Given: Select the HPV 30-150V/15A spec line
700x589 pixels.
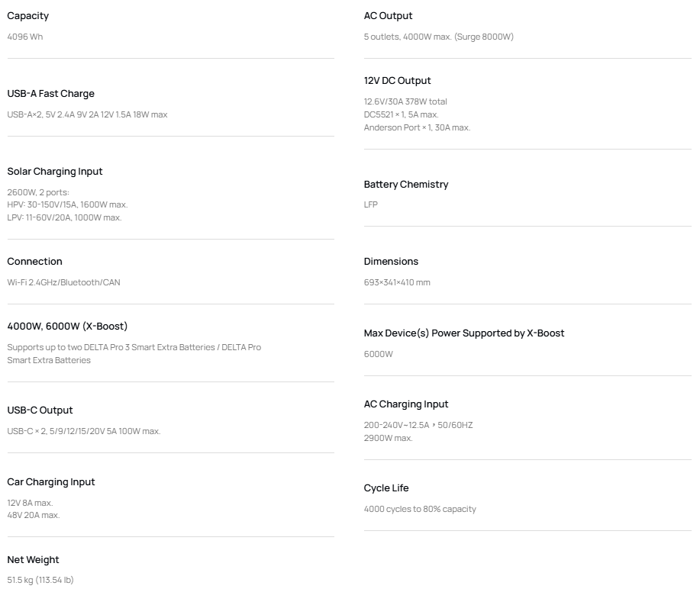Looking at the screenshot, I should (x=67, y=204).
